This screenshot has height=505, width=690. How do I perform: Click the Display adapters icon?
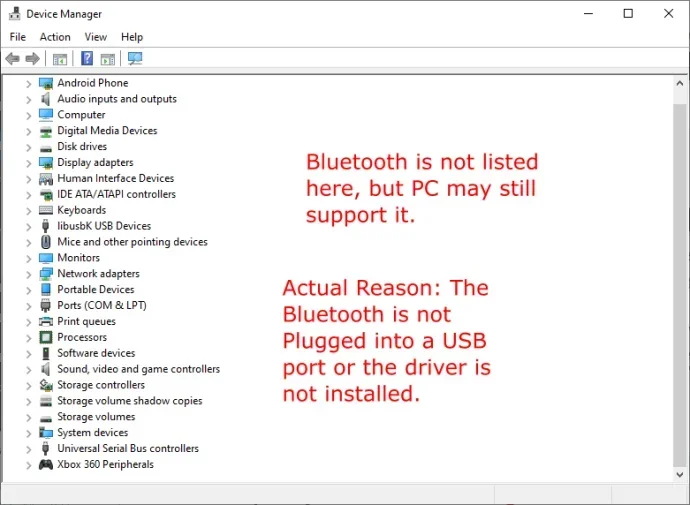46,163
